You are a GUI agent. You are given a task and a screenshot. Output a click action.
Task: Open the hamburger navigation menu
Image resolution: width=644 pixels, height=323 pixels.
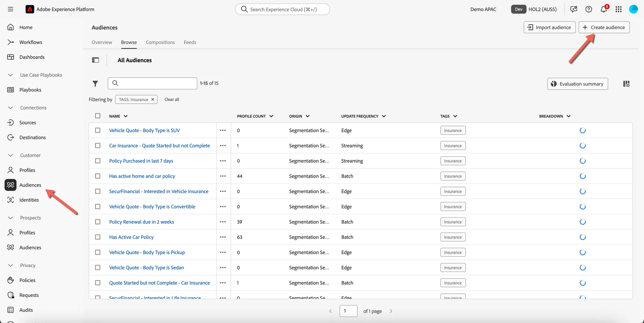[x=10, y=9]
